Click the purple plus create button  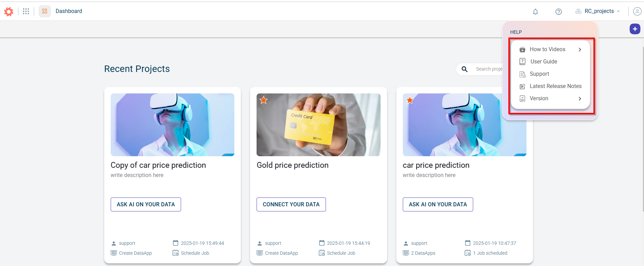coord(635,29)
